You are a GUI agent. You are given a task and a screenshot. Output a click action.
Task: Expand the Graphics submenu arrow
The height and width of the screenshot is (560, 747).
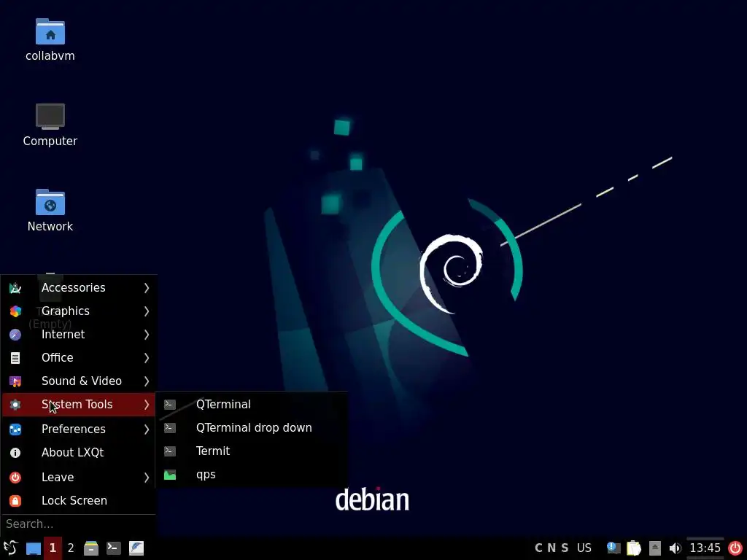(147, 311)
